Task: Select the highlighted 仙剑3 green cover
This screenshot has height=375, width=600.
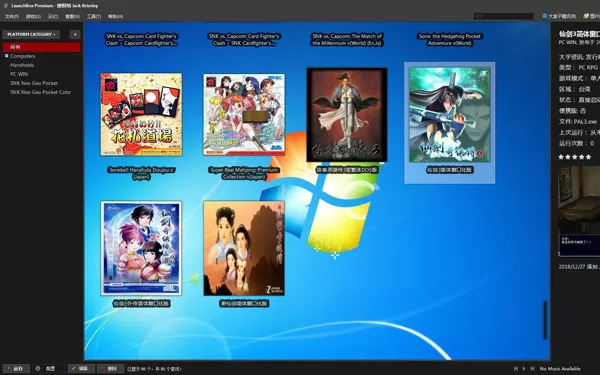Action: 450,115
